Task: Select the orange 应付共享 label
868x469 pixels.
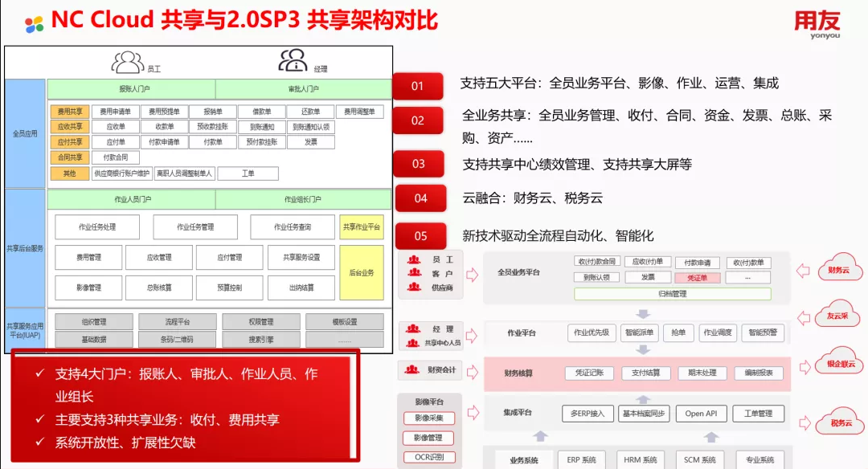Action: 70,142
